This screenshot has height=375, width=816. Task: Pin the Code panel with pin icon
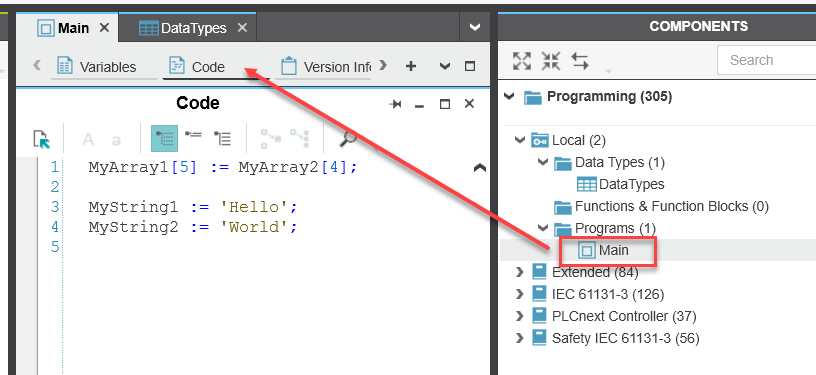(x=396, y=105)
